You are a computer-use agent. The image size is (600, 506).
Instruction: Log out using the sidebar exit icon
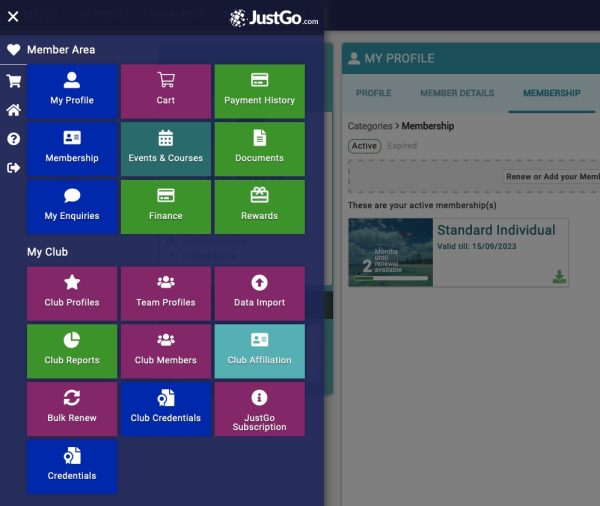coord(14,168)
